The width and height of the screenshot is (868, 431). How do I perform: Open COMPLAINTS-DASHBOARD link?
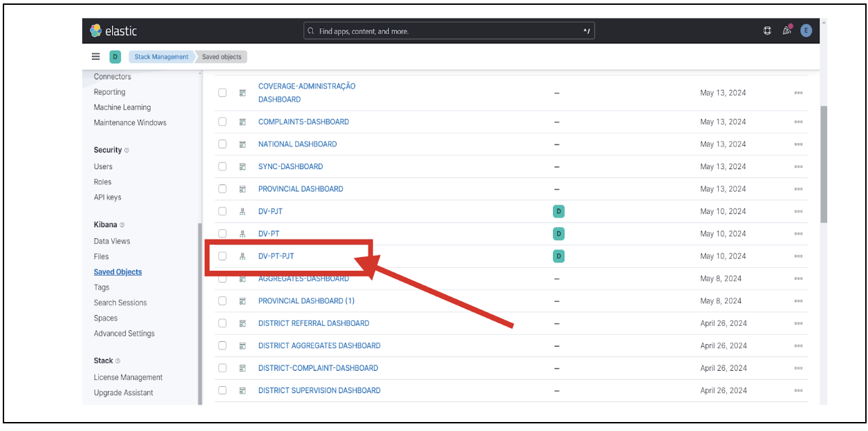click(x=303, y=122)
